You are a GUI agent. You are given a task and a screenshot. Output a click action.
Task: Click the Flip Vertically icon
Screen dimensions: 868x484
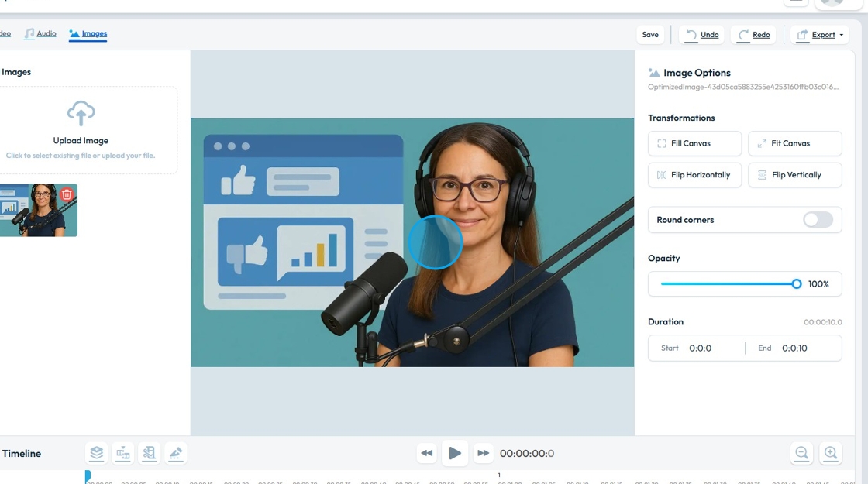762,175
